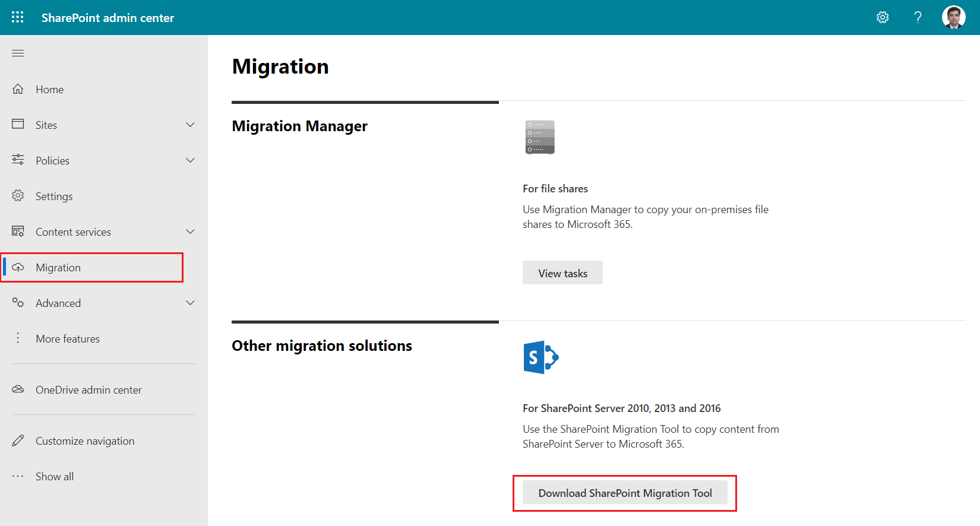Expand the Sites section chevron
This screenshot has width=980, height=526.
pyautogui.click(x=190, y=125)
